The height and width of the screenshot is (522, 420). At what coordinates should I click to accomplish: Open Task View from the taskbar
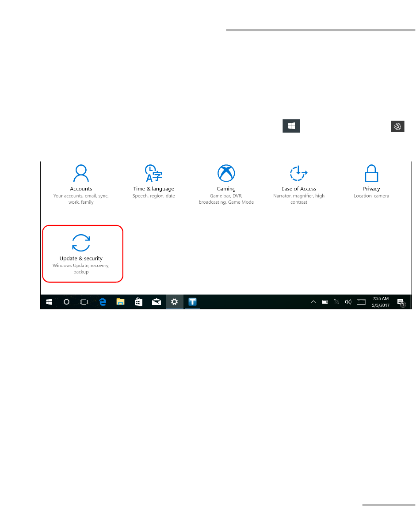pos(84,302)
